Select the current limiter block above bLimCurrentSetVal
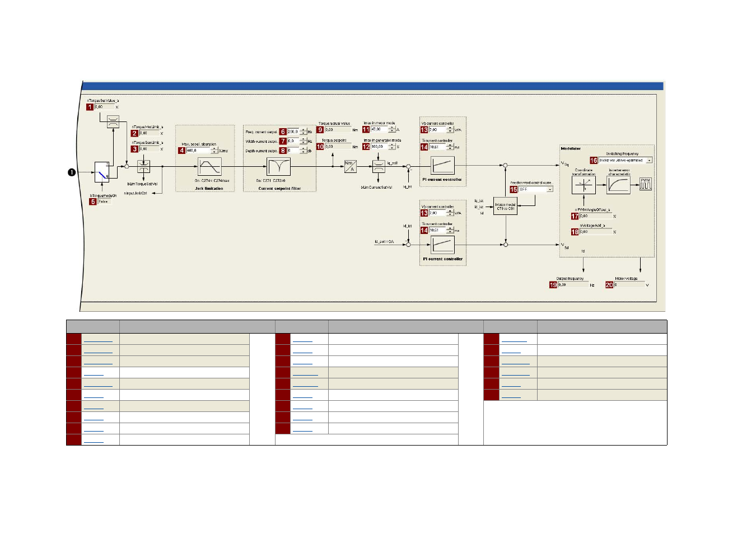This screenshot has height=534, width=756. tap(379, 167)
